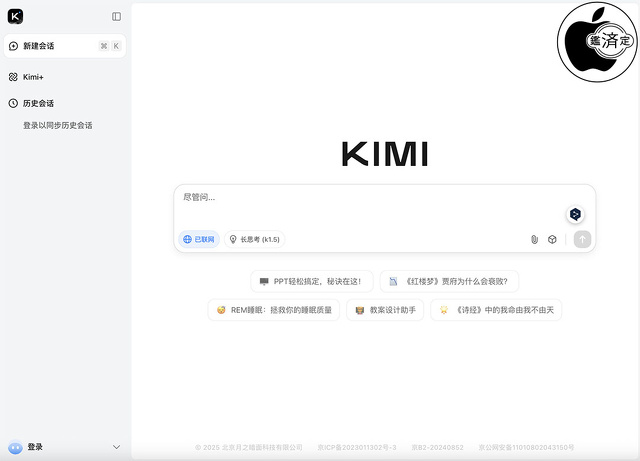Select the PPT轻松搞定 suggestion
This screenshot has width=640, height=461.
tap(312, 281)
